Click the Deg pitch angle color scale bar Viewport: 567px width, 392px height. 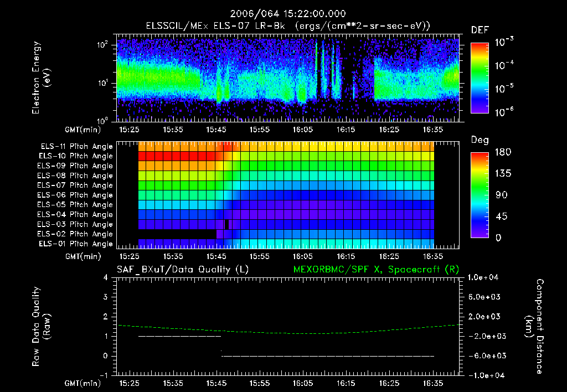point(480,195)
